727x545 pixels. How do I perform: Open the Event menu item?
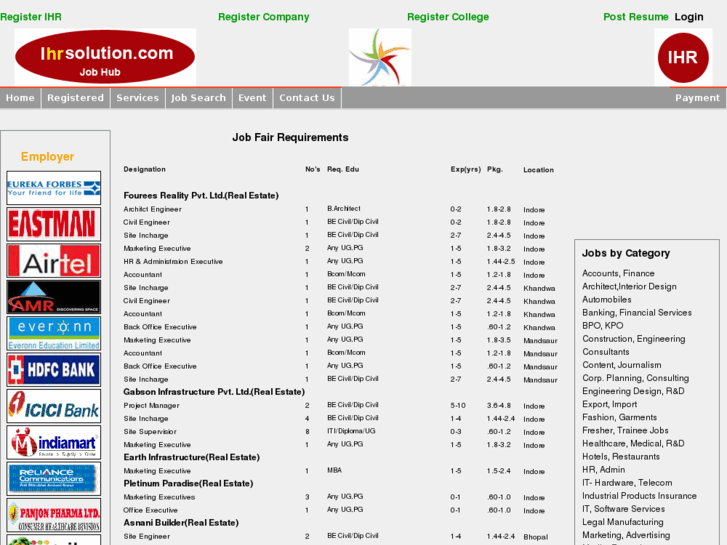(x=252, y=98)
